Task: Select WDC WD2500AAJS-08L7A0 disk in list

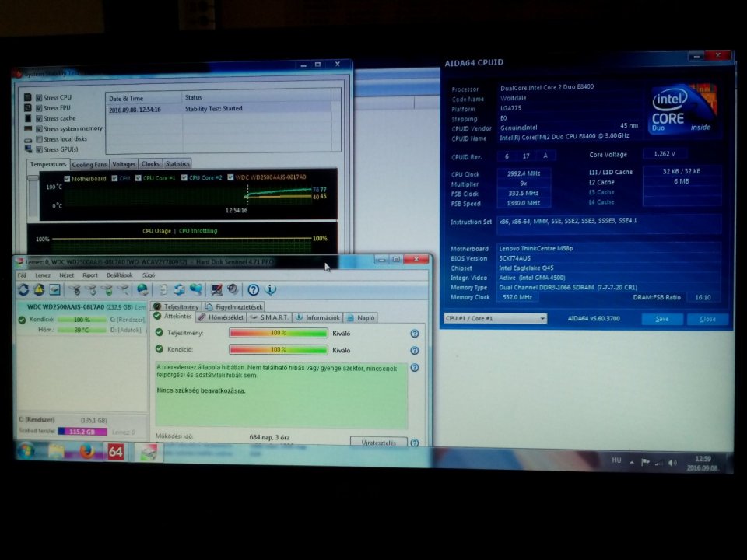Action: point(82,307)
